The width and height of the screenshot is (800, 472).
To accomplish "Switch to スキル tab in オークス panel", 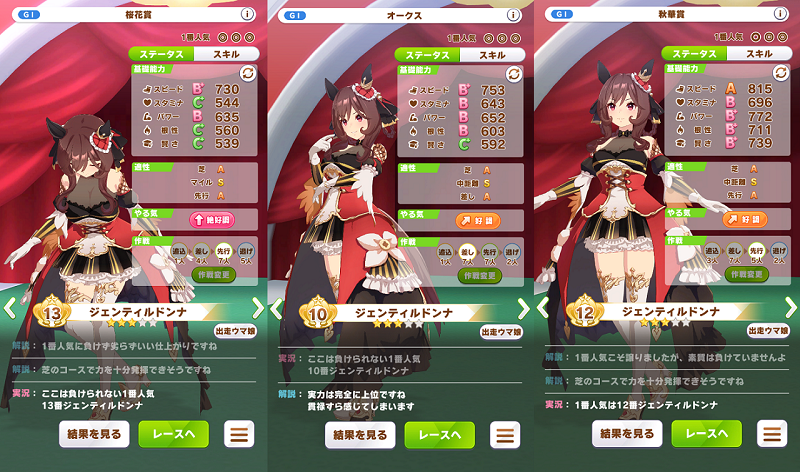I will coord(492,55).
